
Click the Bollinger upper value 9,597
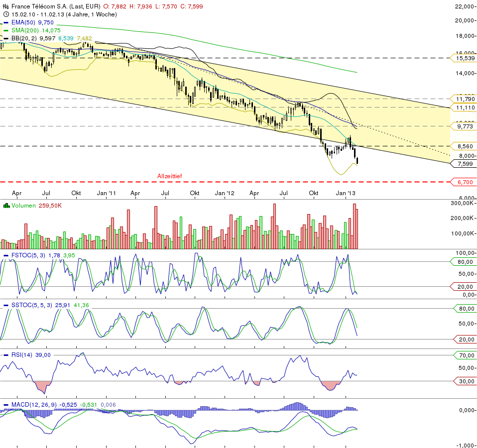pos(47,38)
